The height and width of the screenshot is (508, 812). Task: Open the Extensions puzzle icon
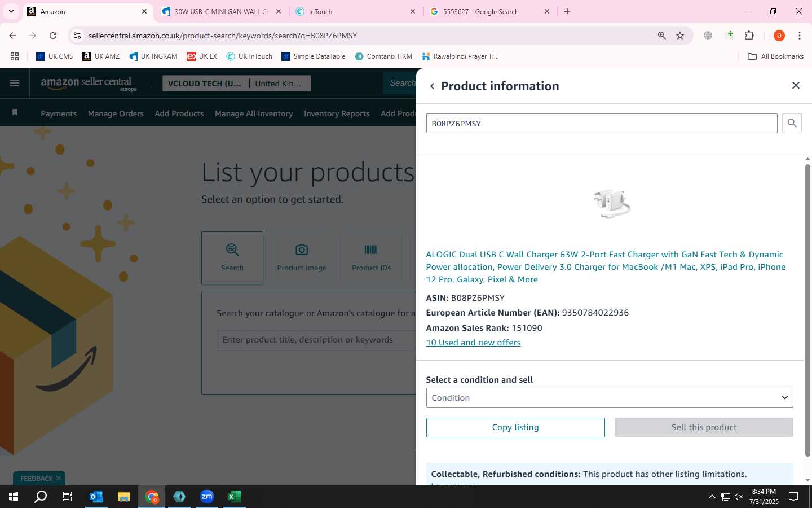coord(749,36)
